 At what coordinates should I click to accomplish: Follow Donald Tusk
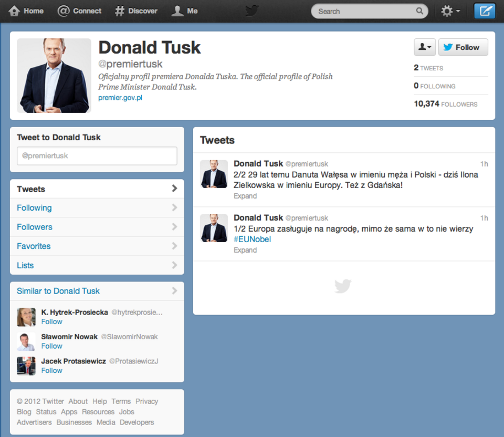click(463, 47)
